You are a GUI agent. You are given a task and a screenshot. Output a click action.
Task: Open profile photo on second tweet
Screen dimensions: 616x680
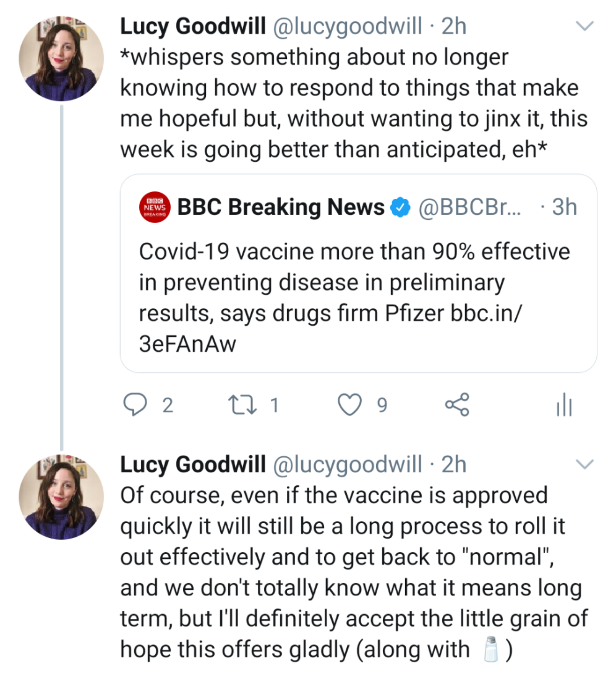[x=61, y=497]
